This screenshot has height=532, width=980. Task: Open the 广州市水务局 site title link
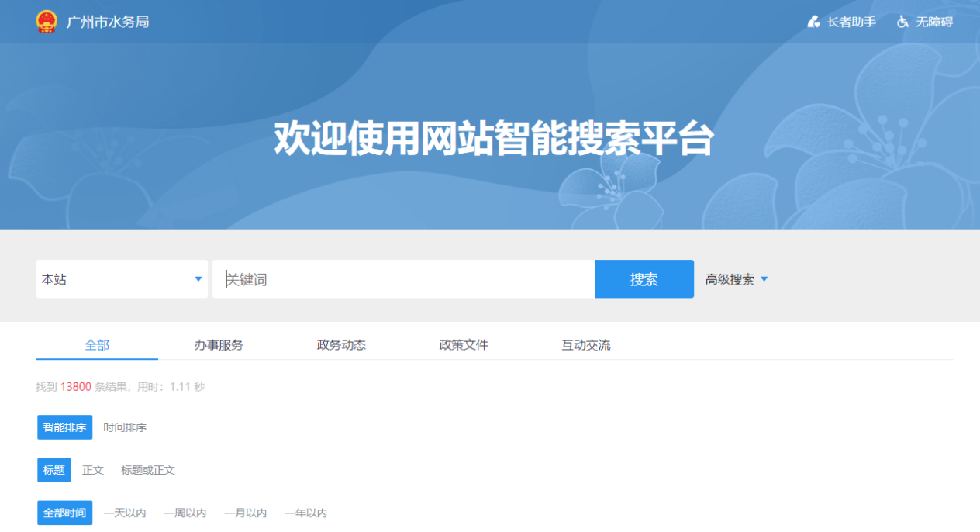pyautogui.click(x=108, y=22)
